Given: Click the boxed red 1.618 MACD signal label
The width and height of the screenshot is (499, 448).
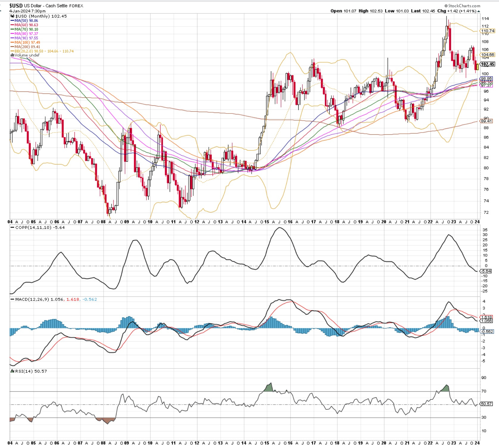Looking at the screenshot, I should pyautogui.click(x=486, y=317).
